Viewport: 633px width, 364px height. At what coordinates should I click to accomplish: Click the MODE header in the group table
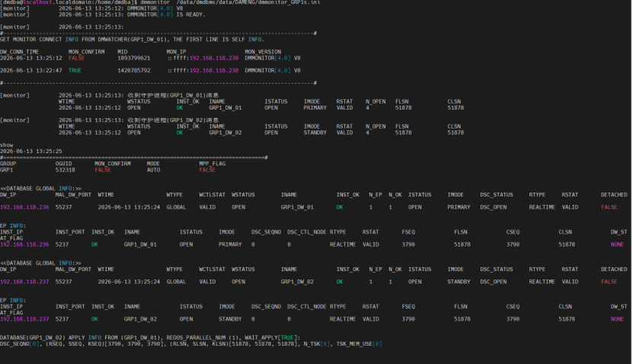coord(153,164)
